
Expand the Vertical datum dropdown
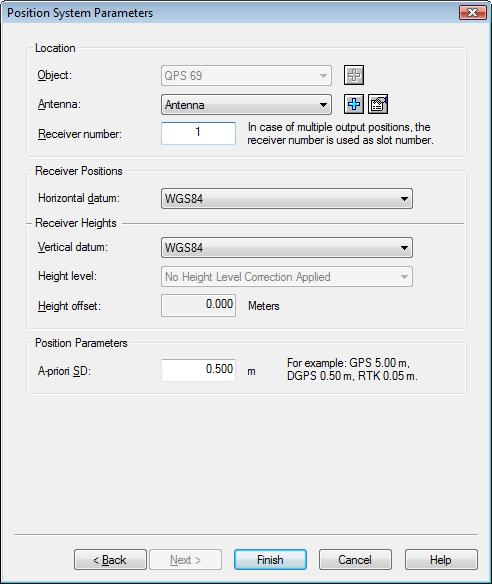[x=287, y=248]
